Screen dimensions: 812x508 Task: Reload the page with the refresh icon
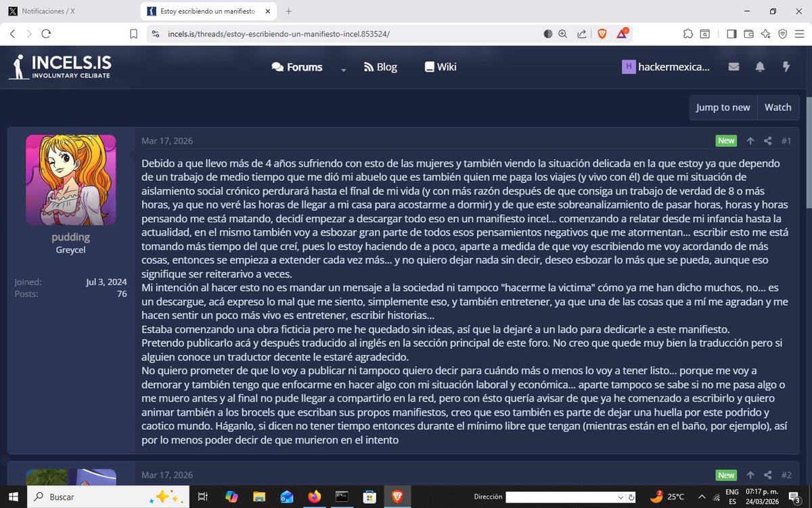pyautogui.click(x=46, y=33)
